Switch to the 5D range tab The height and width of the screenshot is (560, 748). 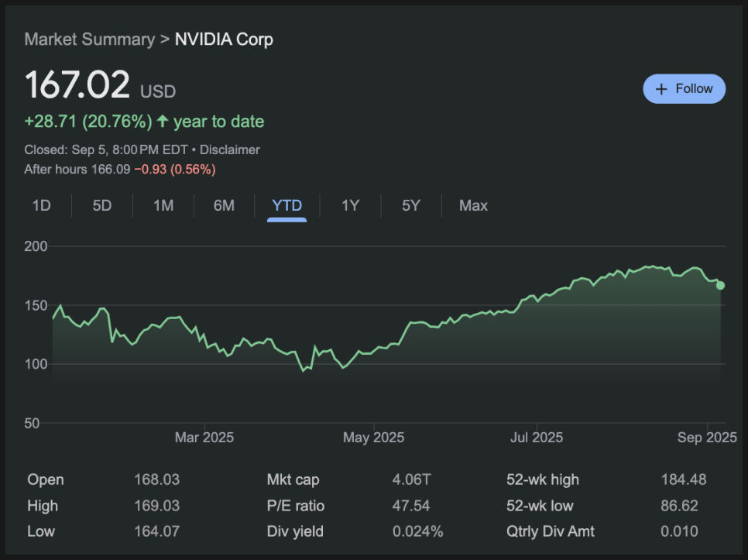[102, 205]
